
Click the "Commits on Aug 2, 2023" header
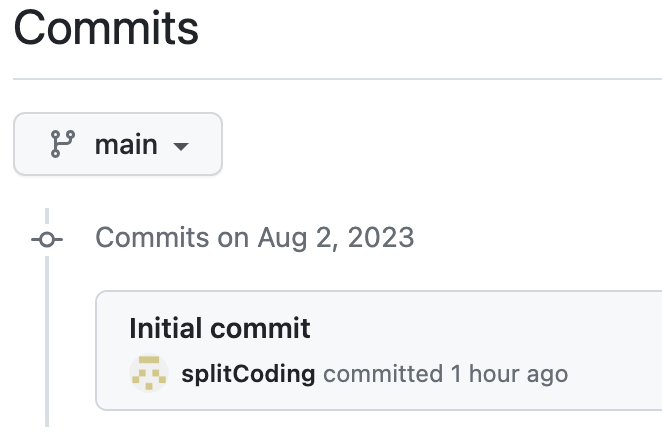click(x=255, y=237)
